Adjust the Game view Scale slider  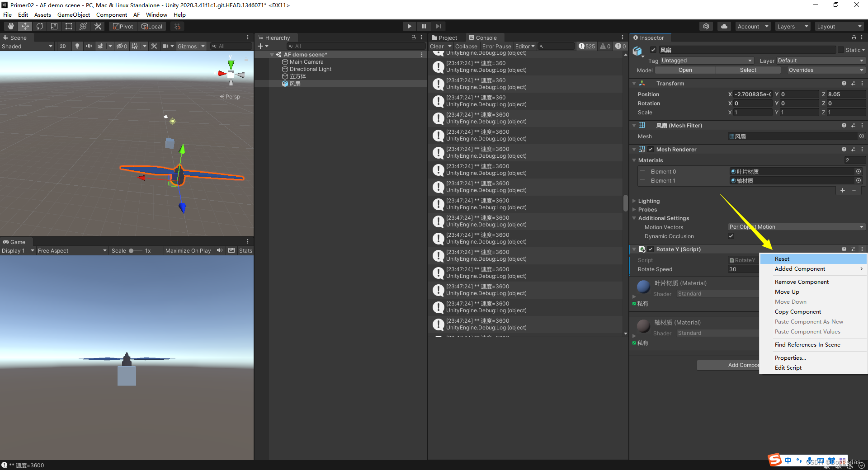click(136, 250)
